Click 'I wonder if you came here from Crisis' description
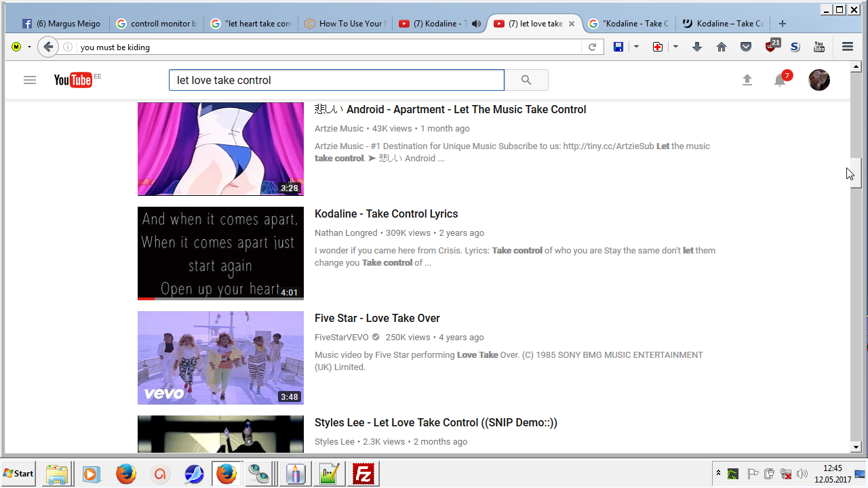This screenshot has width=868, height=488. tap(515, 257)
